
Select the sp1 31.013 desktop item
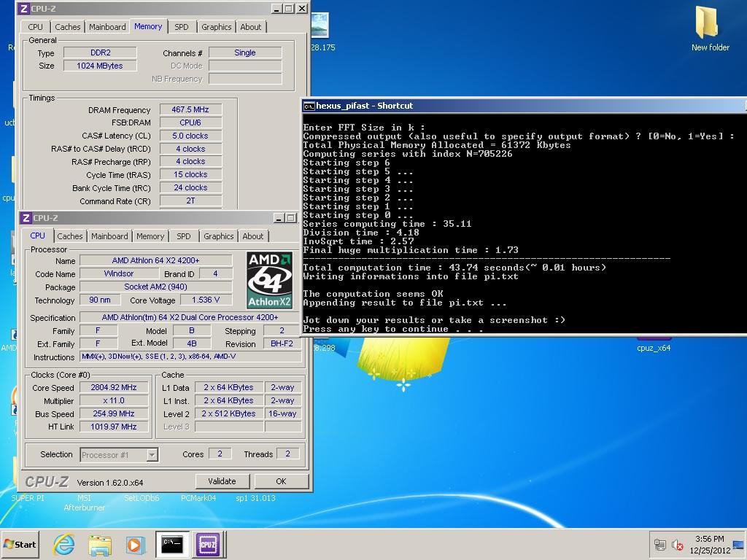(x=255, y=498)
